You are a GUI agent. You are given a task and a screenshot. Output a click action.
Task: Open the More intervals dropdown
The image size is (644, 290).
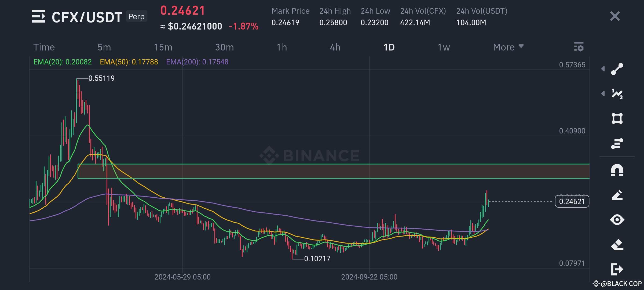coord(508,47)
